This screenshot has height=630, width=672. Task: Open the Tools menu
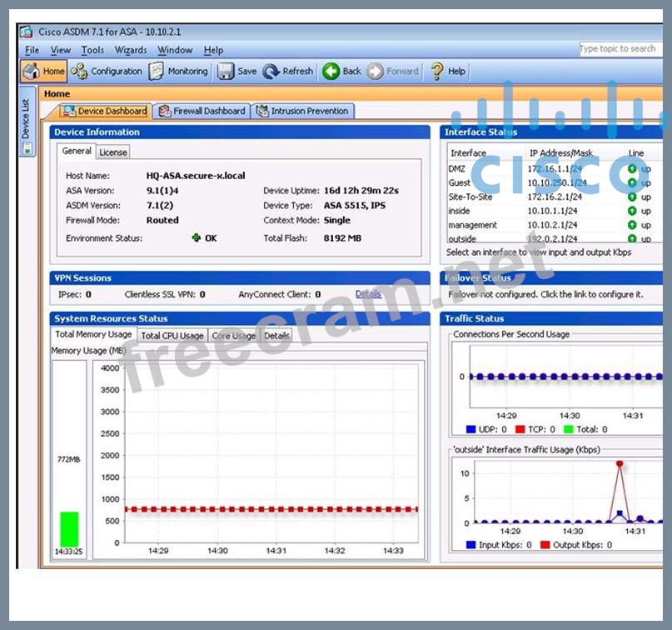click(x=92, y=50)
